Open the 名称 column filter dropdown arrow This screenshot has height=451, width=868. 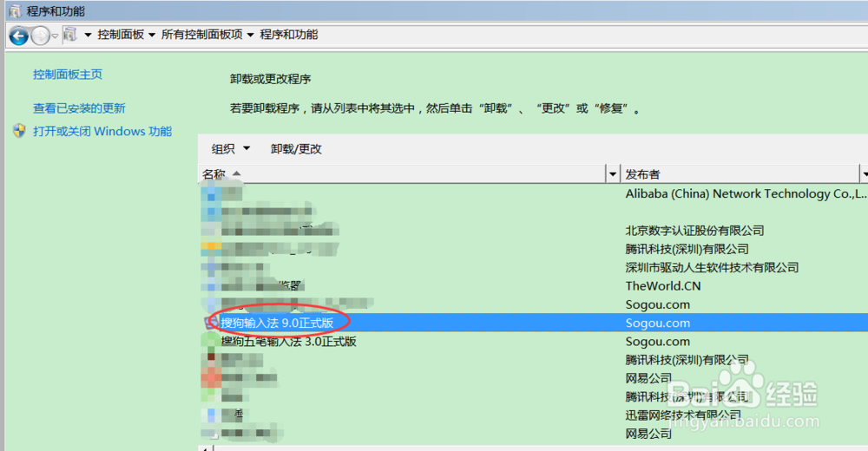pyautogui.click(x=613, y=174)
